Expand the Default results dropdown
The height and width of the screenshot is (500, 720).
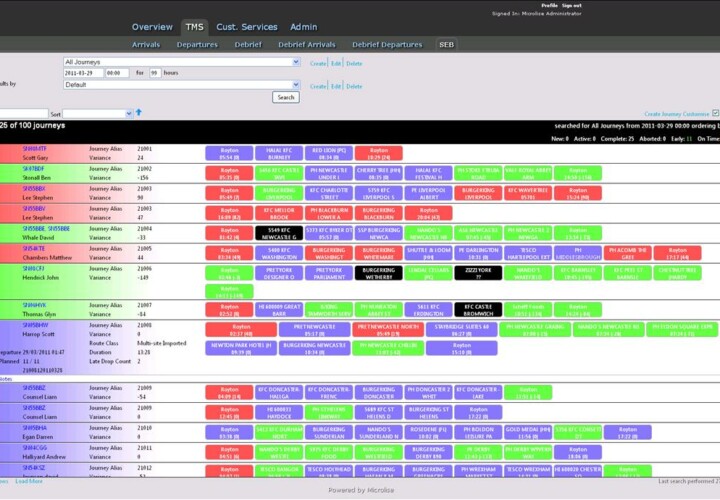click(x=181, y=85)
